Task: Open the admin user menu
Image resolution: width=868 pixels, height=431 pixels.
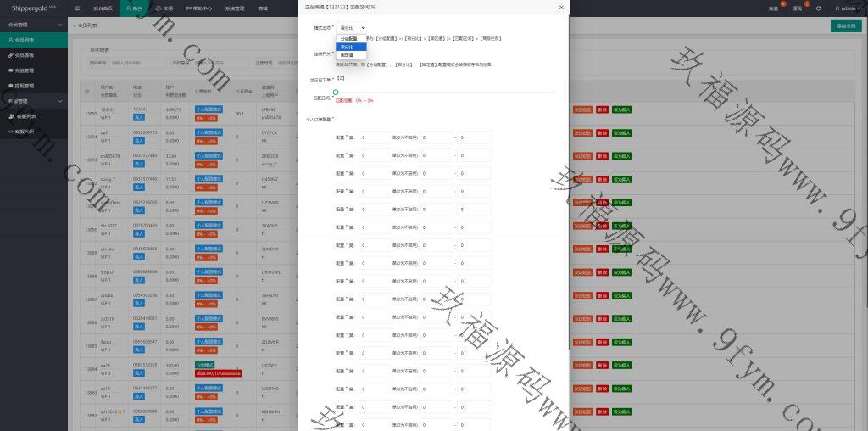Action: tap(848, 8)
